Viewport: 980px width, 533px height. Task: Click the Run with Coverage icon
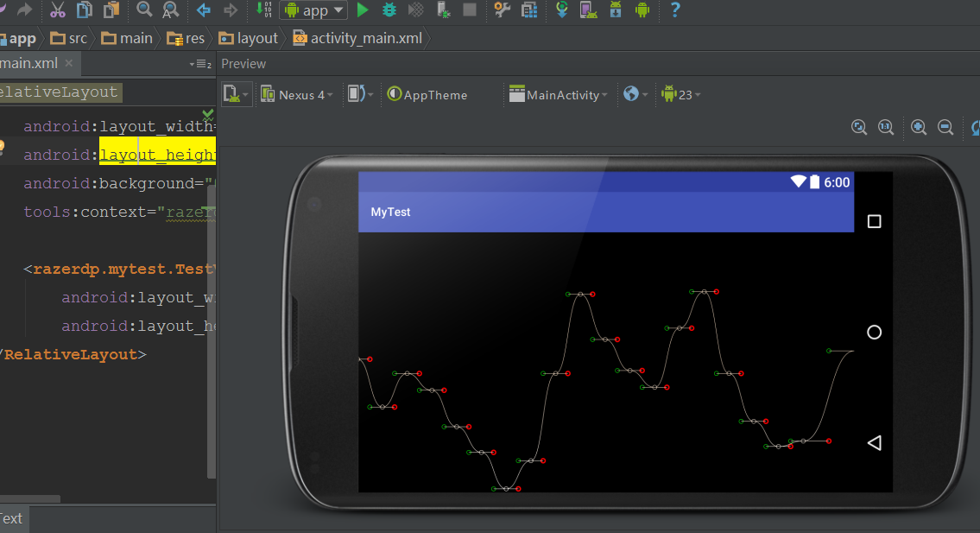click(415, 10)
